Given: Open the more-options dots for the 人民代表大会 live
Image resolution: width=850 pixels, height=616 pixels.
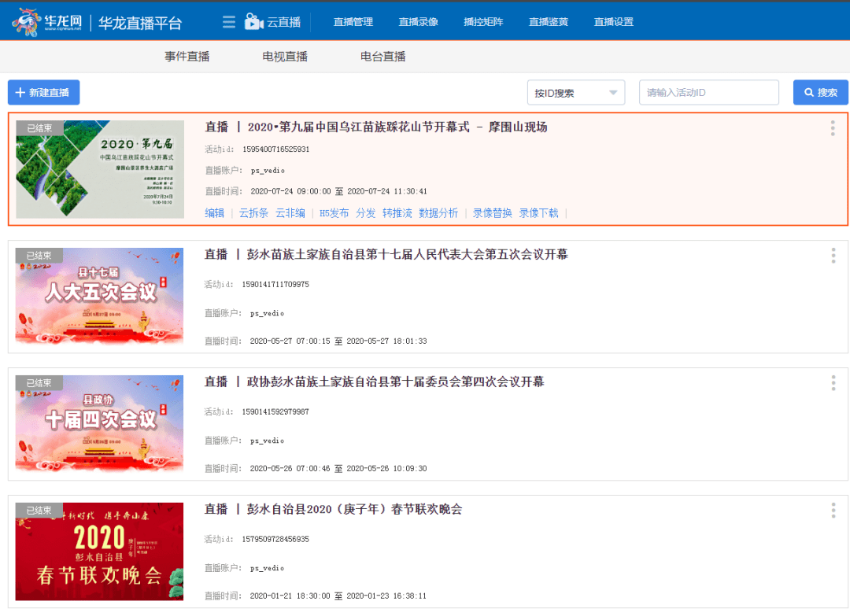Looking at the screenshot, I should point(833,256).
